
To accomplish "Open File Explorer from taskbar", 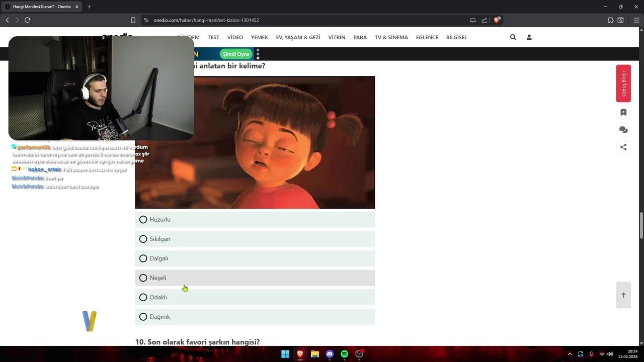I will tap(315, 354).
